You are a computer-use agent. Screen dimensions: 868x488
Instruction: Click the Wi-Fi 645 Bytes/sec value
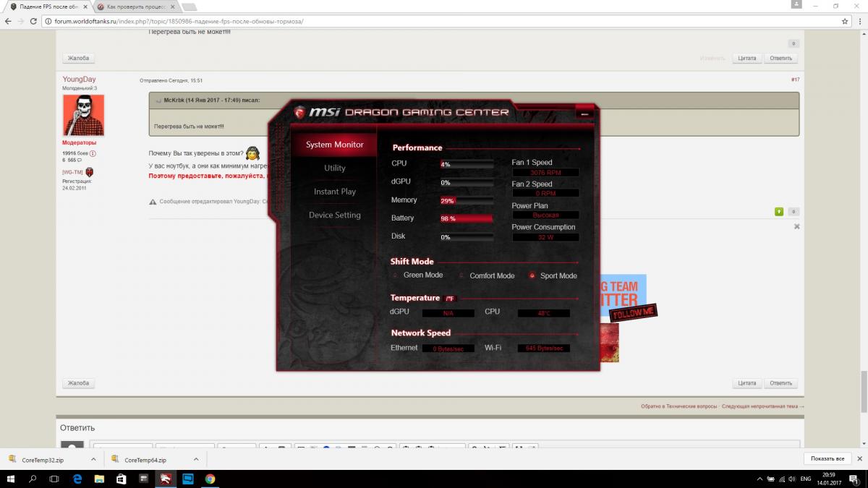click(544, 348)
